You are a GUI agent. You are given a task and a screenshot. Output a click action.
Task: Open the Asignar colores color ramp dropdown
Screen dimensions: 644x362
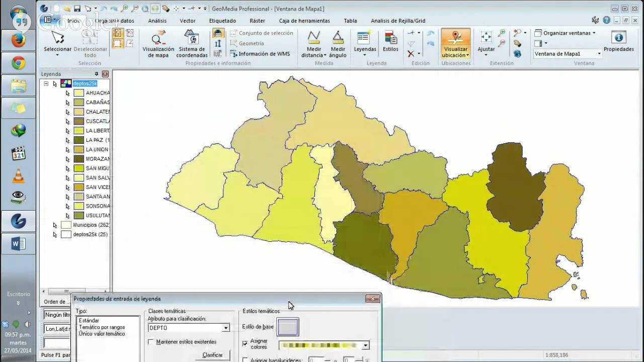pyautogui.click(x=366, y=345)
